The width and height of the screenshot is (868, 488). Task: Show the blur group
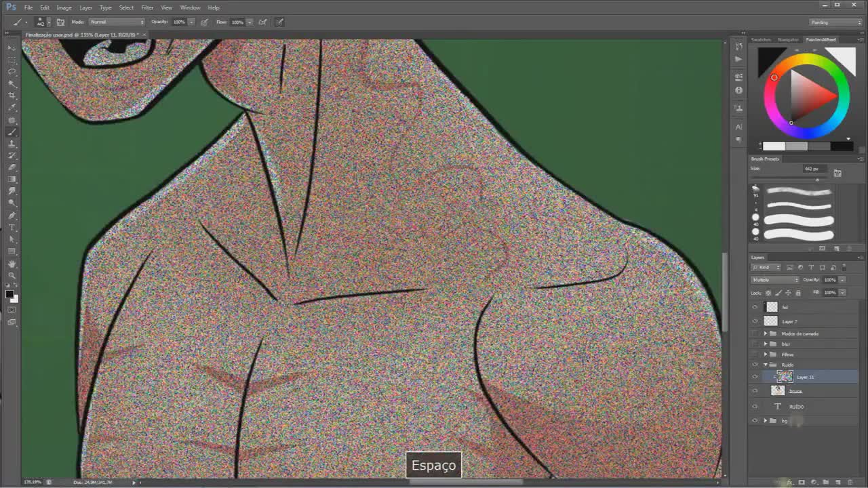[755, 344]
